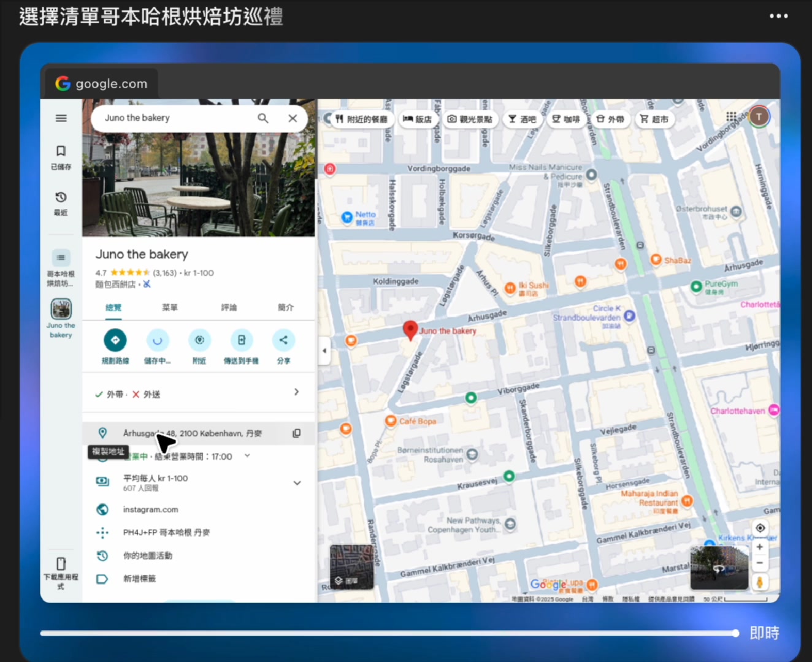Click the Østerbrohuset marker
The image size is (812, 662).
736,211
